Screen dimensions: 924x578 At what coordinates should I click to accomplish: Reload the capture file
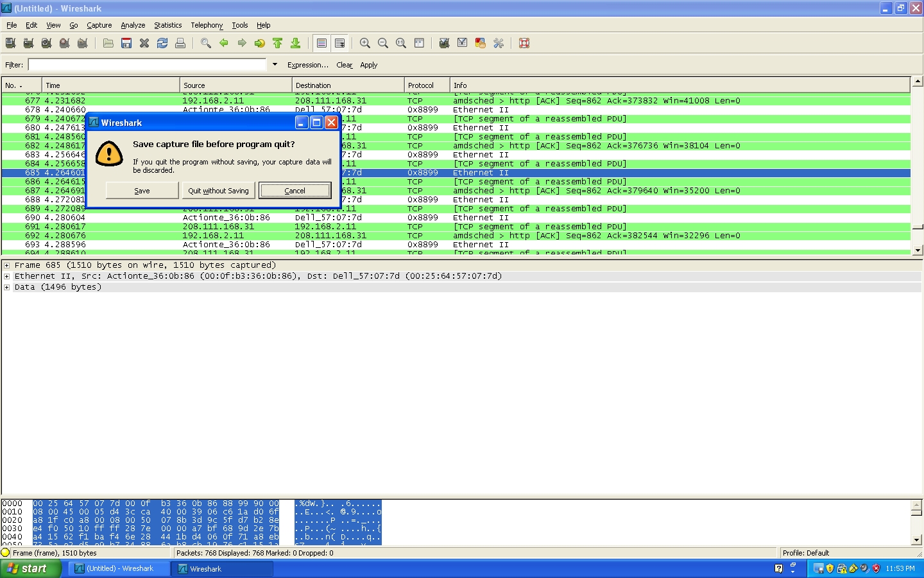pos(162,43)
